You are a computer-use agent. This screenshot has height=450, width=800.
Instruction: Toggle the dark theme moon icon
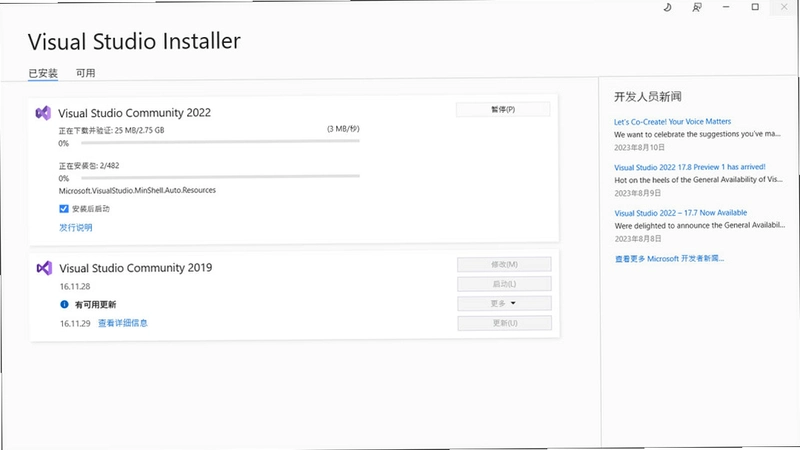tap(667, 7)
